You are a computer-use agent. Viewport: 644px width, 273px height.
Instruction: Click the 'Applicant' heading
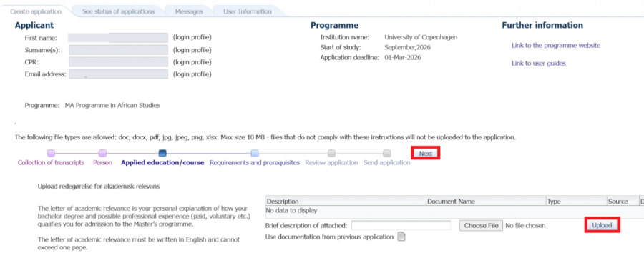(x=34, y=26)
